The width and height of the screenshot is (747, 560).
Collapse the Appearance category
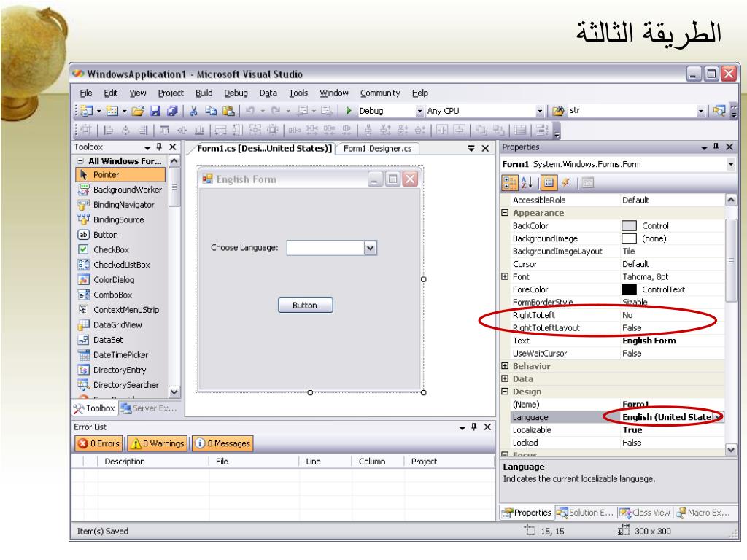[x=505, y=213]
